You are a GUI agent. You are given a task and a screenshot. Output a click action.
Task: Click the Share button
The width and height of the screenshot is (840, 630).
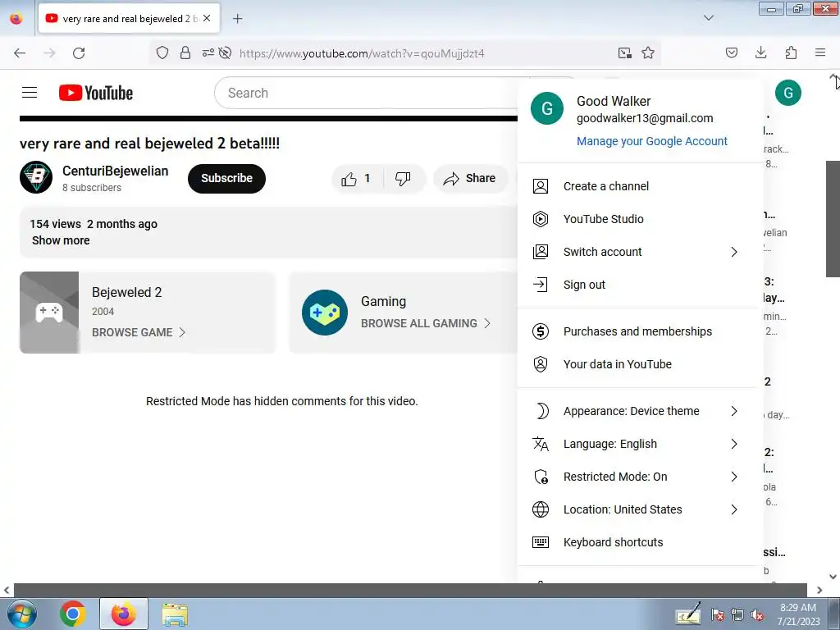coord(470,178)
